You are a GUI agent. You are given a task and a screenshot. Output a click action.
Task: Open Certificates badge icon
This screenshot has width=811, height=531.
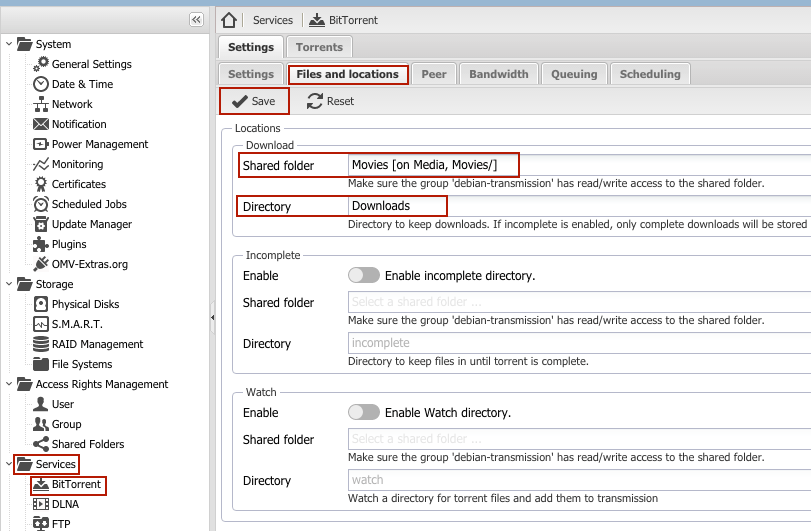[x=41, y=184]
